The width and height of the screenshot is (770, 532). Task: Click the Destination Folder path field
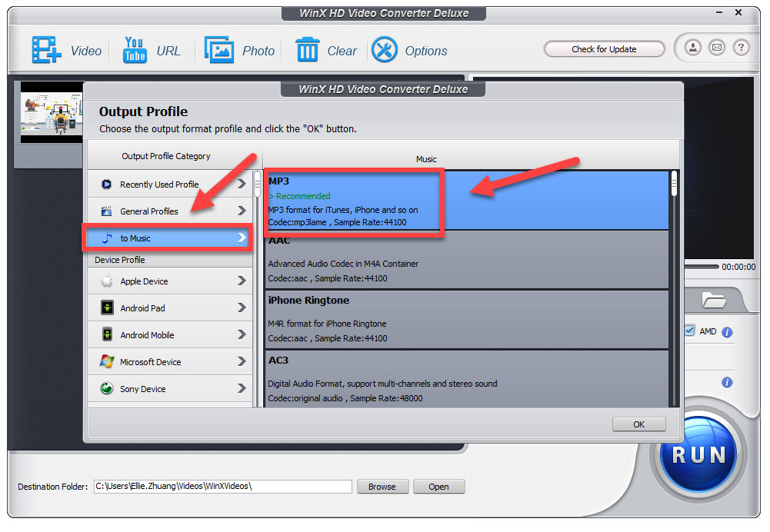pos(222,487)
